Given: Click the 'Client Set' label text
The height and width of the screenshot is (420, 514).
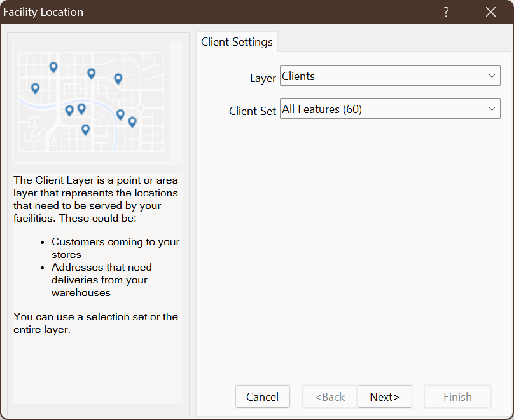Looking at the screenshot, I should (x=253, y=111).
